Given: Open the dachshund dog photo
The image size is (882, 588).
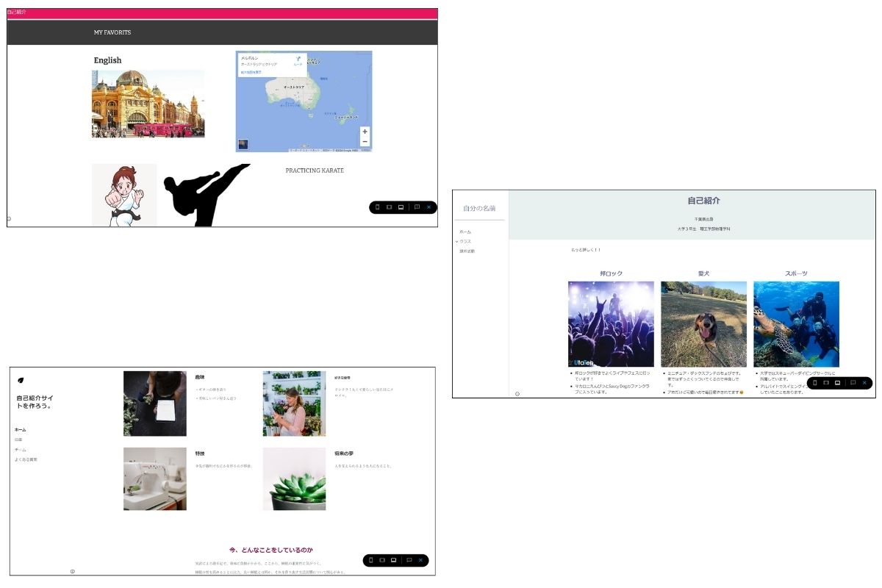Looking at the screenshot, I should click(703, 324).
